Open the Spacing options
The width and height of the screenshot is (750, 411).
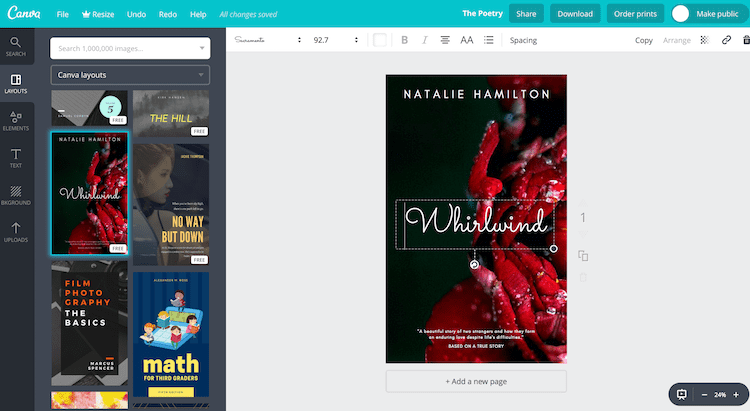pyautogui.click(x=523, y=40)
